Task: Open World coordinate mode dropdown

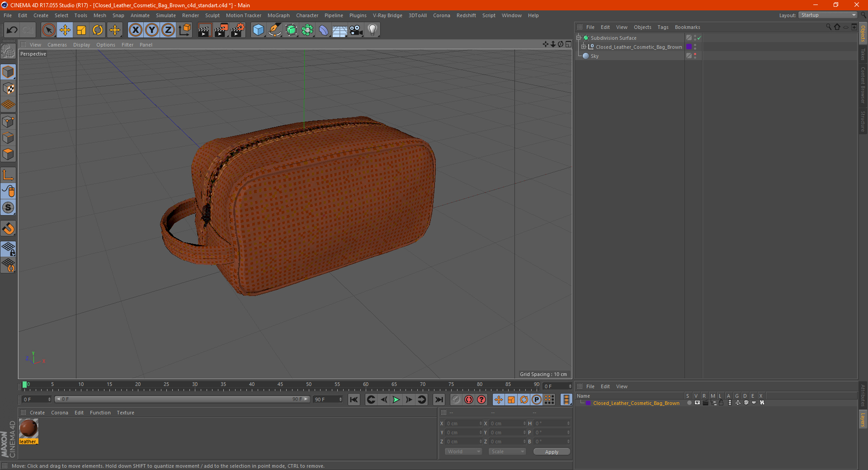Action: tap(463, 451)
